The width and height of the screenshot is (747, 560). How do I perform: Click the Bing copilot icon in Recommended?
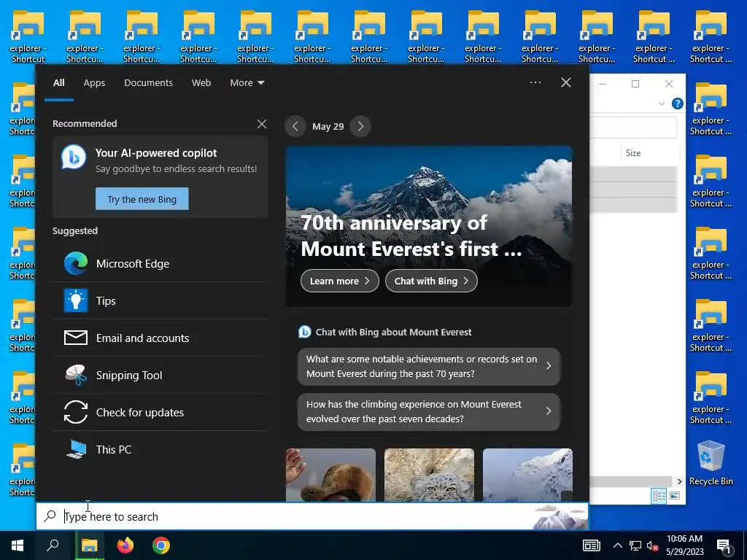point(74,157)
